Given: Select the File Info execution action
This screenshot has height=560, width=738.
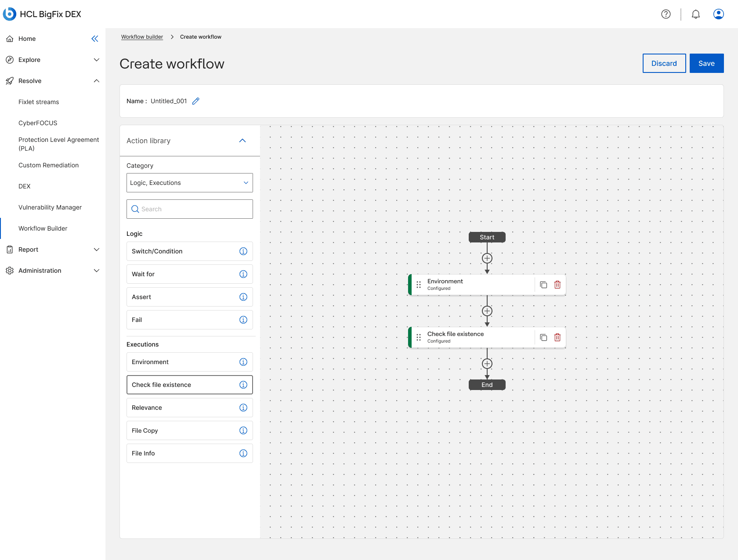Looking at the screenshot, I should (190, 453).
